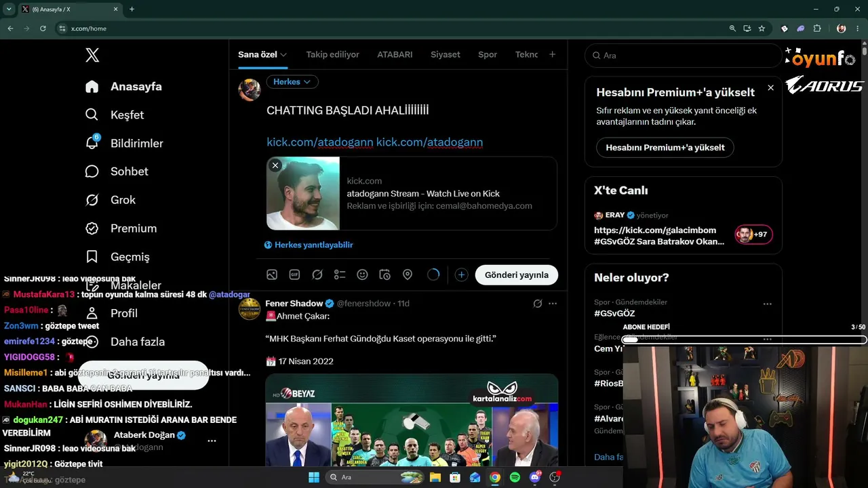Add an image to the post
868x488 pixels.
[x=272, y=274]
